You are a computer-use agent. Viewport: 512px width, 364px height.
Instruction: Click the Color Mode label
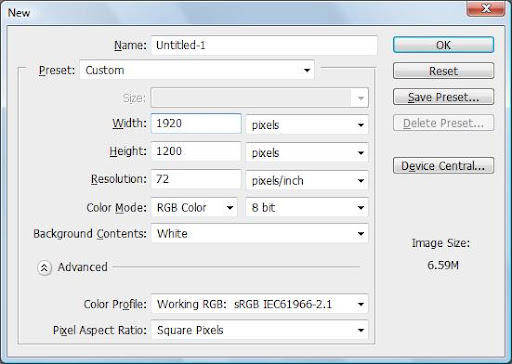(x=116, y=208)
